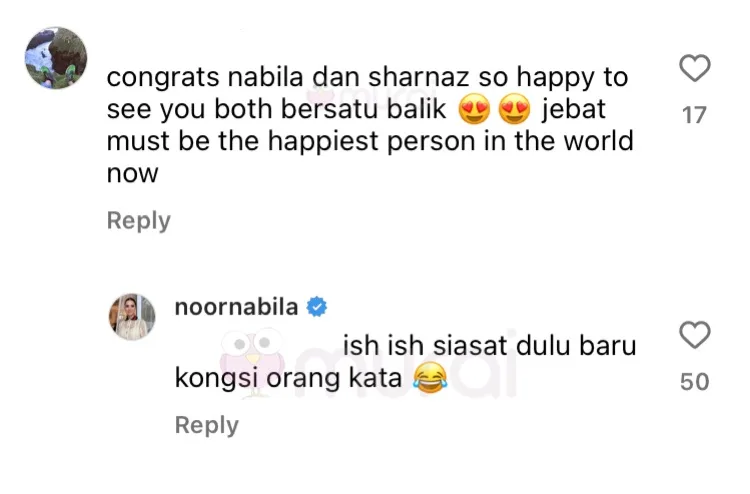This screenshot has width=750, height=494.
Task: Tap the heart beside noornabila's reply
Action: click(x=695, y=335)
